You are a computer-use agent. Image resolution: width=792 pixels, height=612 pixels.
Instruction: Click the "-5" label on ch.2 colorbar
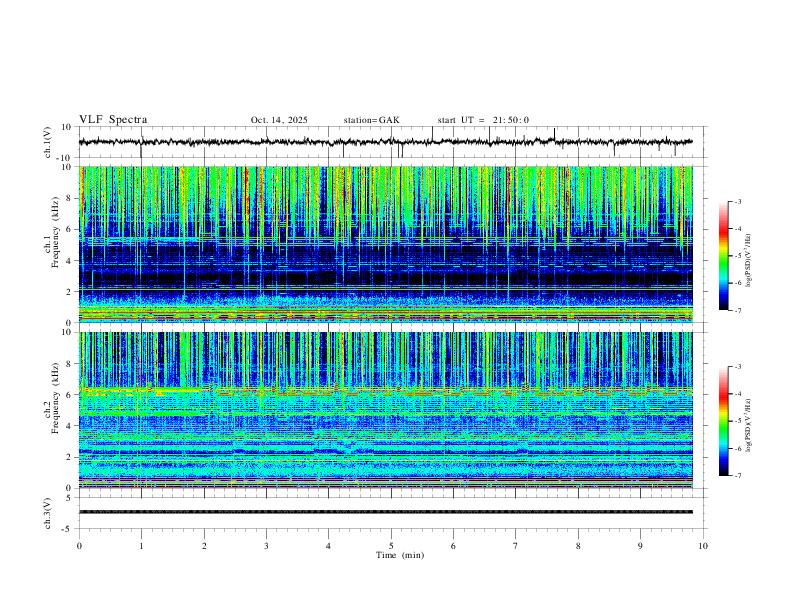tap(738, 421)
